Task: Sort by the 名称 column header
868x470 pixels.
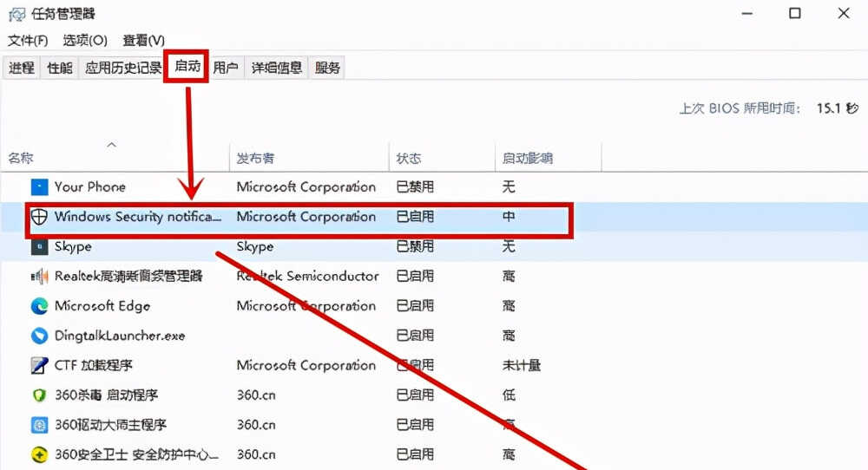Action: pos(21,158)
